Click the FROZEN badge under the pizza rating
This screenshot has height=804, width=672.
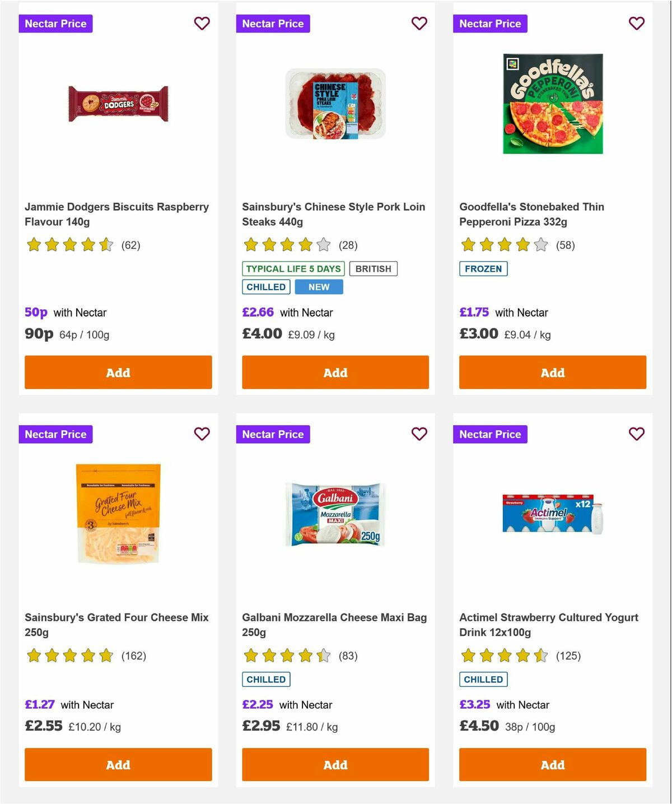pyautogui.click(x=483, y=269)
